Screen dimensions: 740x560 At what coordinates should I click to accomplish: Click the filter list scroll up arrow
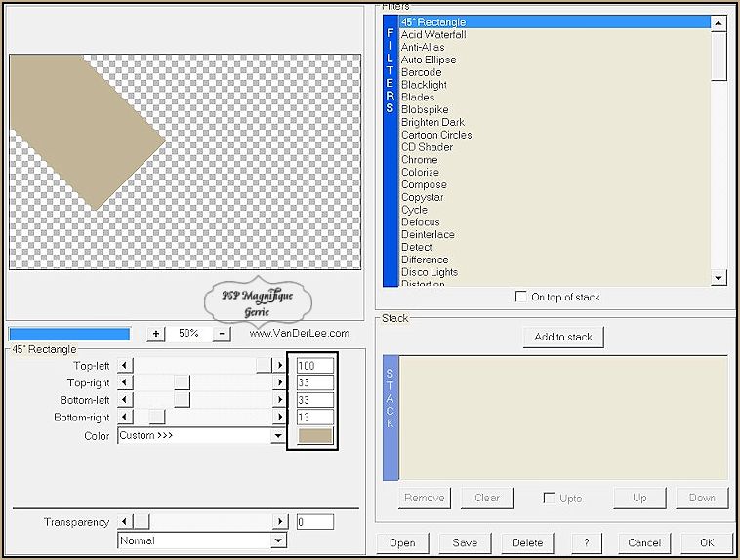pyautogui.click(x=719, y=23)
